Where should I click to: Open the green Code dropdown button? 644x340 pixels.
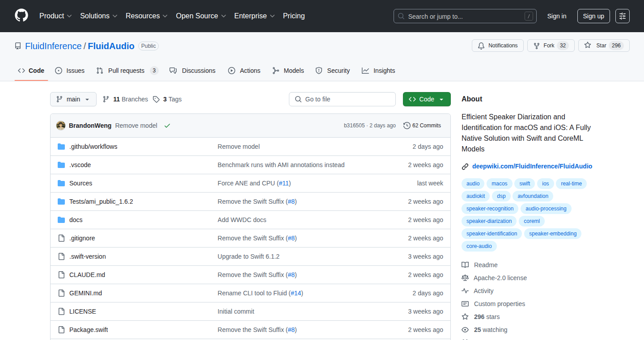coord(427,99)
